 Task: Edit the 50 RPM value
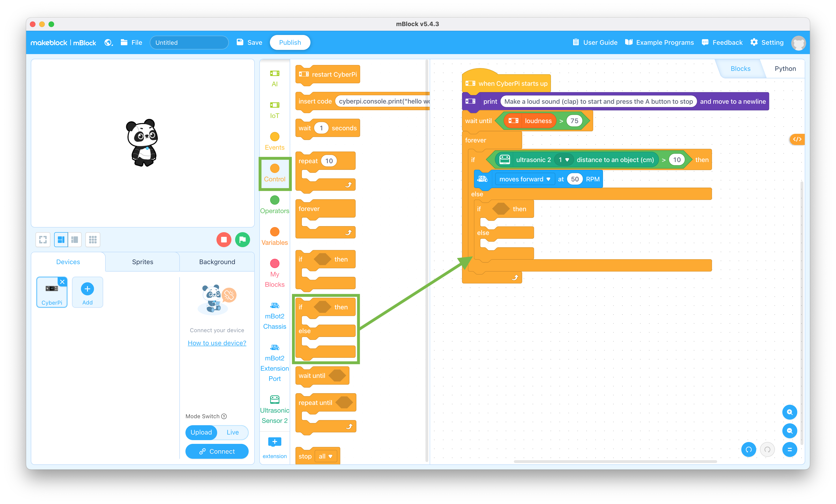575,179
